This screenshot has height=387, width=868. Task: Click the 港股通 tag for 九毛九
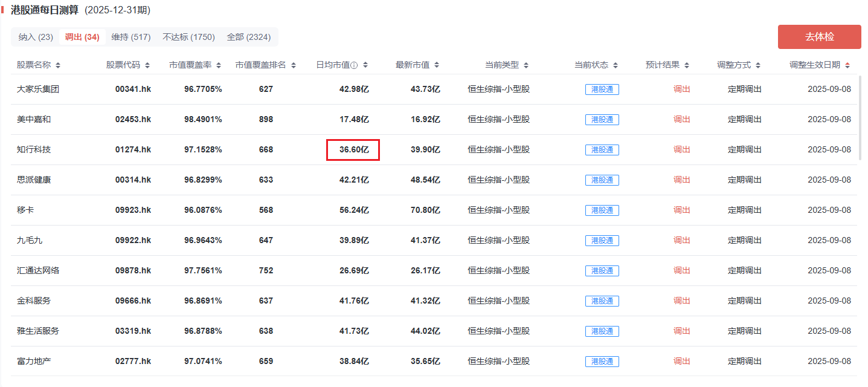[602, 241]
